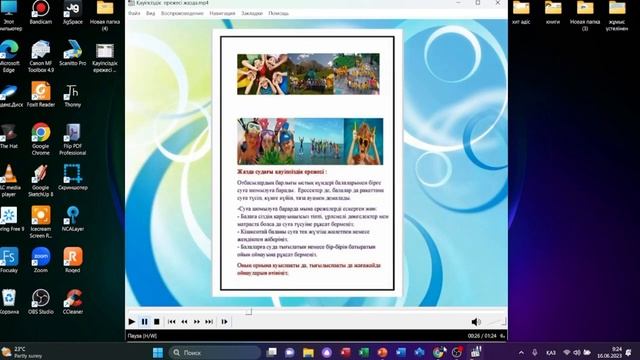Open the Закладки menu
The height and width of the screenshot is (360, 640).
(252, 13)
